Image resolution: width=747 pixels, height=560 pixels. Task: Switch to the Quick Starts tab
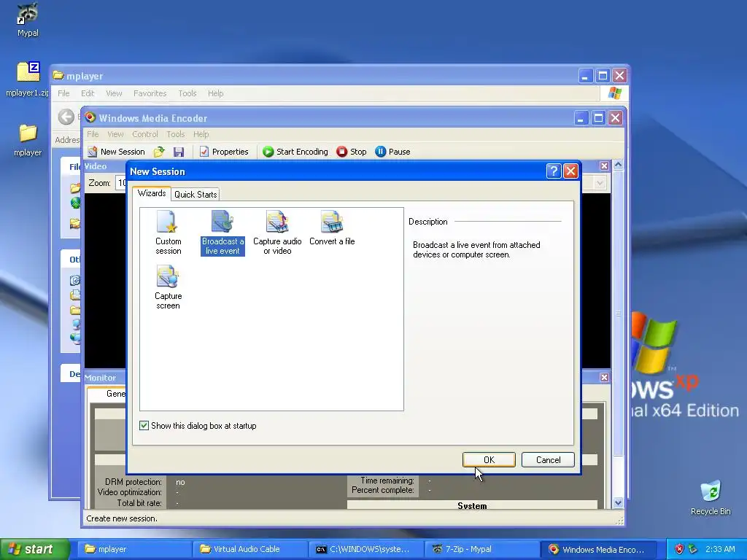196,194
